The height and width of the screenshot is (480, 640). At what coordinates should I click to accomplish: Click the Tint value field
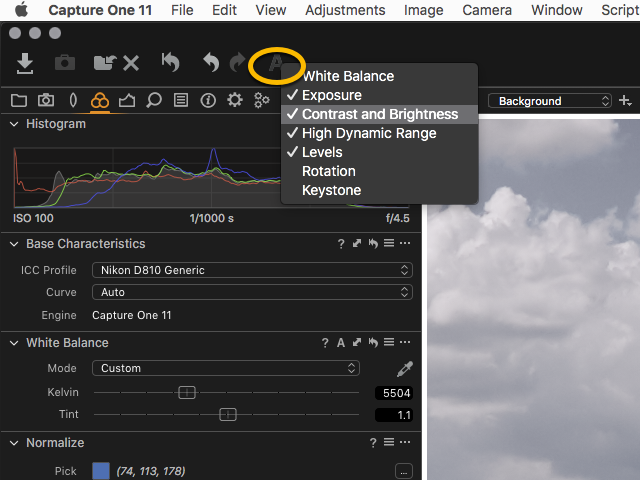[x=393, y=415]
